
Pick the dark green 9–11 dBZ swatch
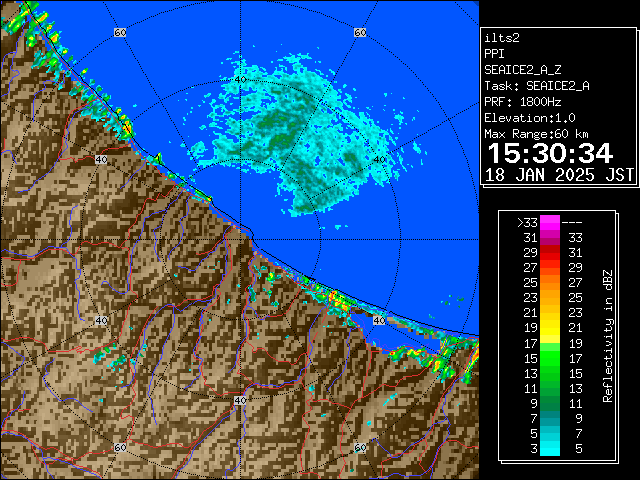(x=550, y=403)
